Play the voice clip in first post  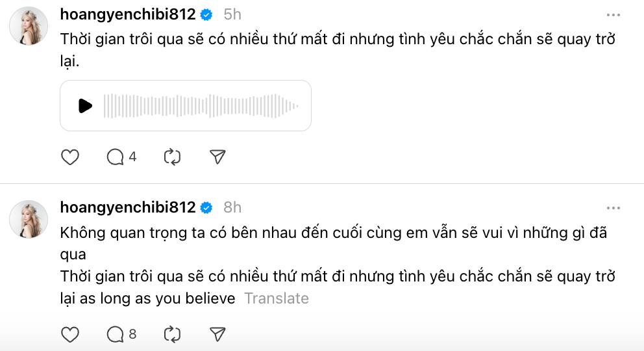coord(85,106)
